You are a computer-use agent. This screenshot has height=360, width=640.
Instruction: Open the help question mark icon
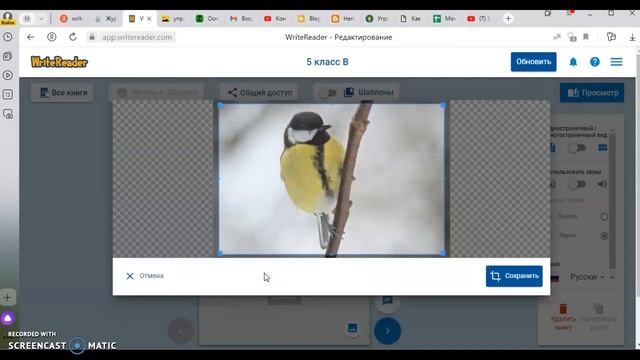coord(595,62)
